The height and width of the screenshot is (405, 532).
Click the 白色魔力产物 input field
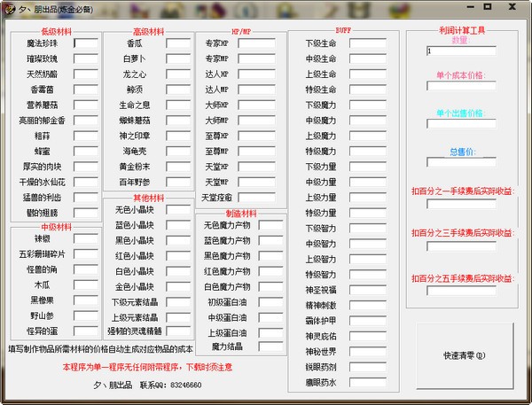pyautogui.click(x=270, y=286)
